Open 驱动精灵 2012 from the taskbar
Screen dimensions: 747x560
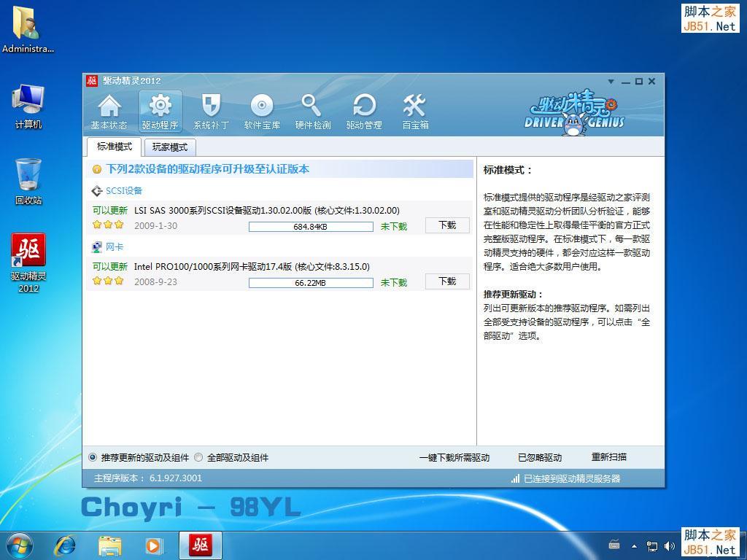coord(200,545)
